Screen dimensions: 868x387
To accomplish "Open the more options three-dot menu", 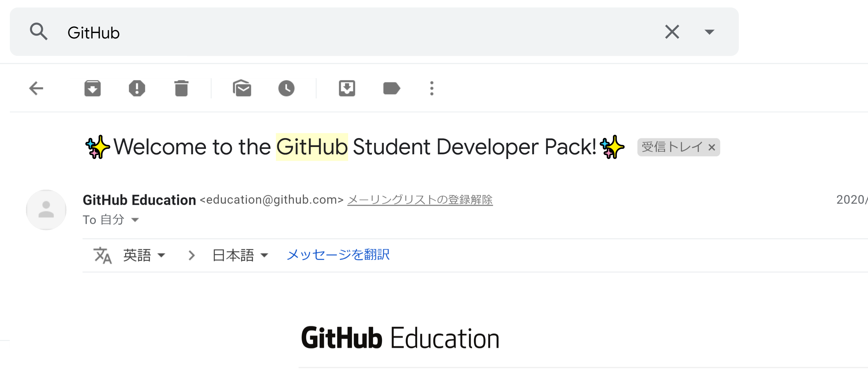I will click(432, 89).
